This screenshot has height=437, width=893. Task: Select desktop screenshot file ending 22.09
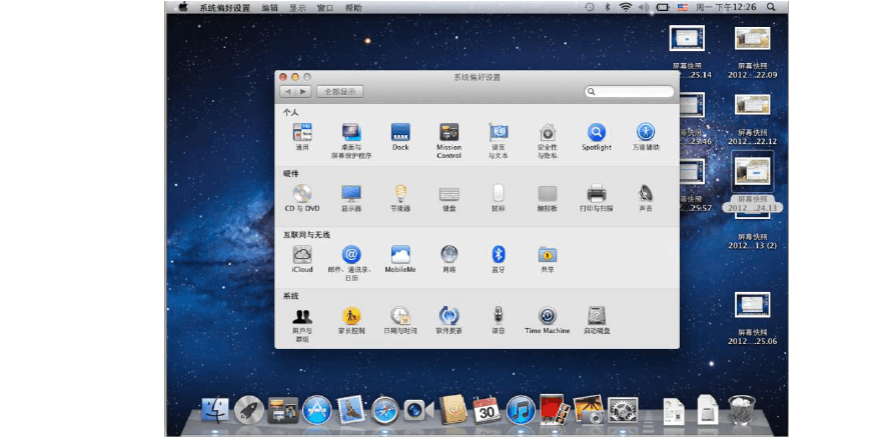tap(752, 39)
